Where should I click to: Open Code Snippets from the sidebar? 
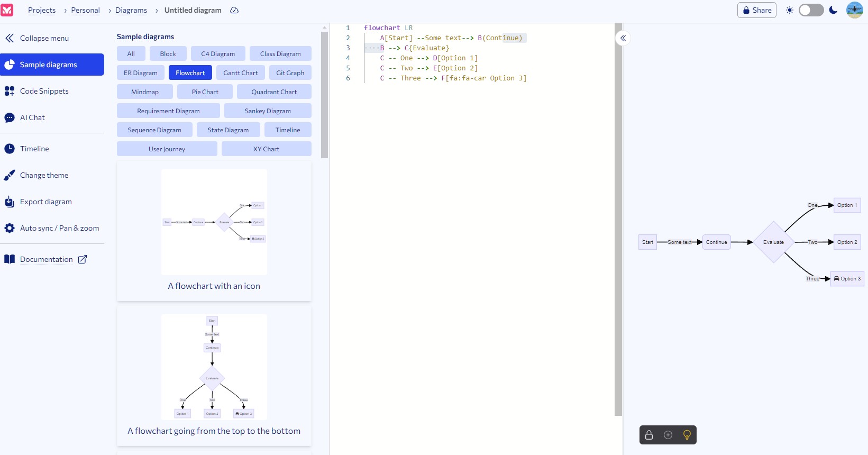[44, 91]
